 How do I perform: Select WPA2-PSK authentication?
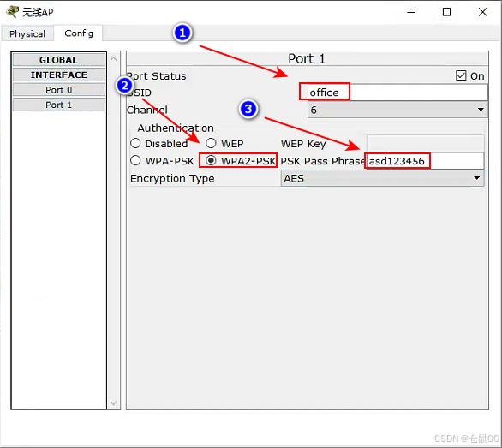(x=211, y=160)
